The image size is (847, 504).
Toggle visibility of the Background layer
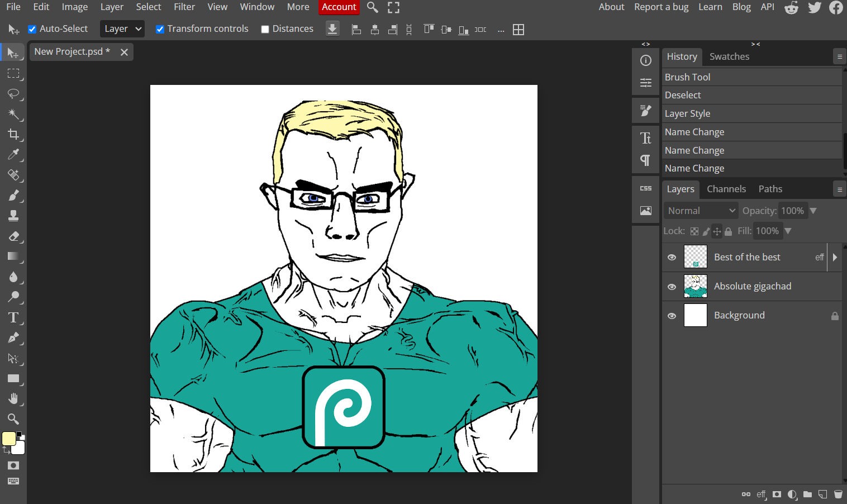(672, 316)
